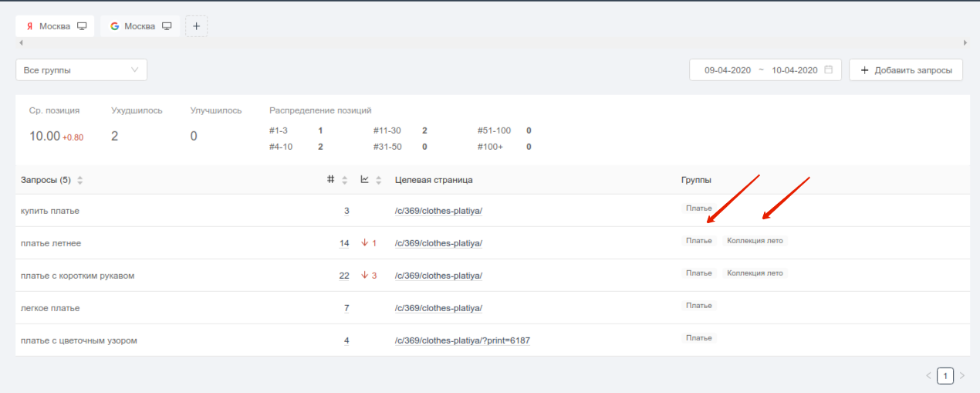Sort by position # column sorter arrows
This screenshot has width=980, height=393.
tap(344, 180)
